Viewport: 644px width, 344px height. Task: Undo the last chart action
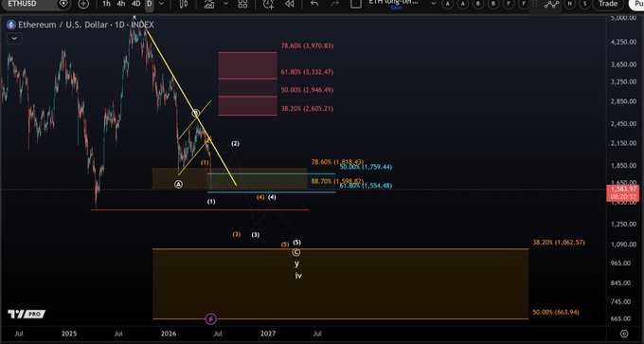click(314, 4)
